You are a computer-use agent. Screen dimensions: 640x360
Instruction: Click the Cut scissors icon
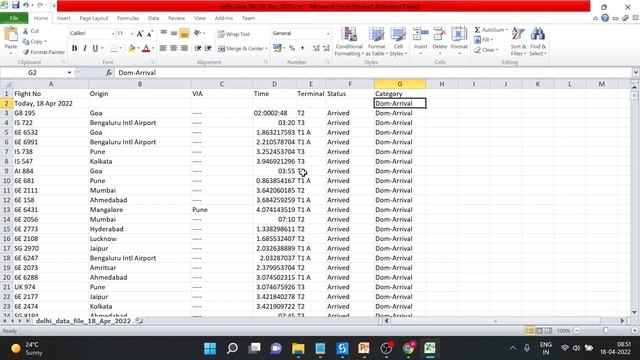25,31
